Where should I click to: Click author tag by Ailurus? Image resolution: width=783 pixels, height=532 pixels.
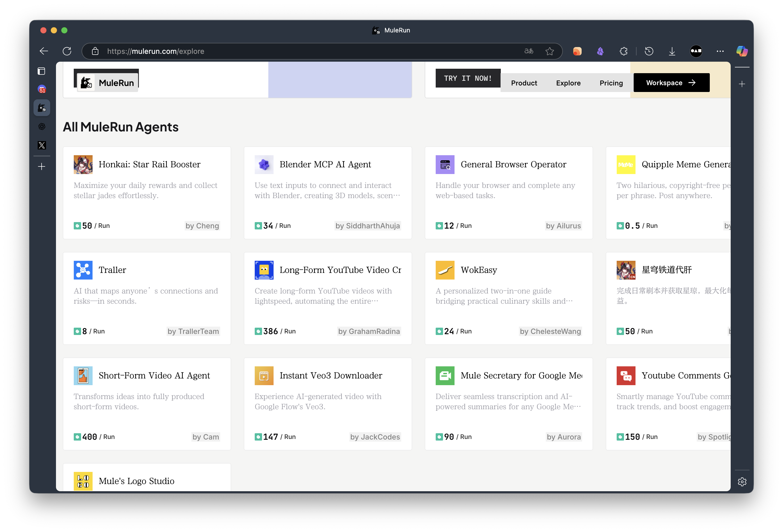[x=563, y=226]
